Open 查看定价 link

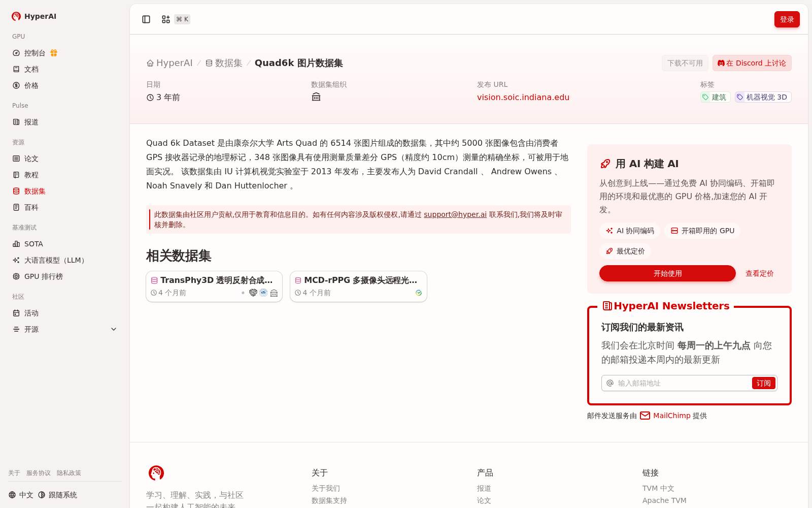(x=759, y=273)
